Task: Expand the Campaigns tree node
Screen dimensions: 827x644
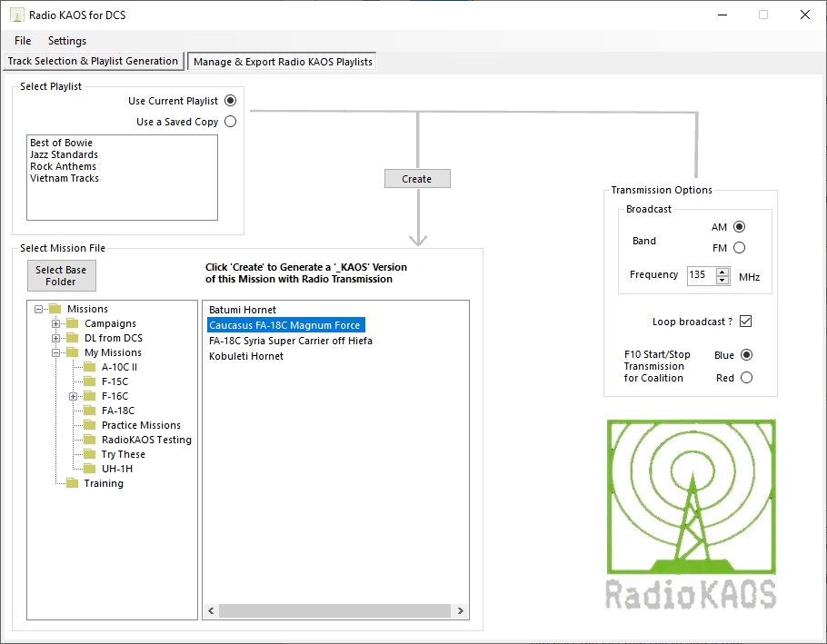Action: 56,323
